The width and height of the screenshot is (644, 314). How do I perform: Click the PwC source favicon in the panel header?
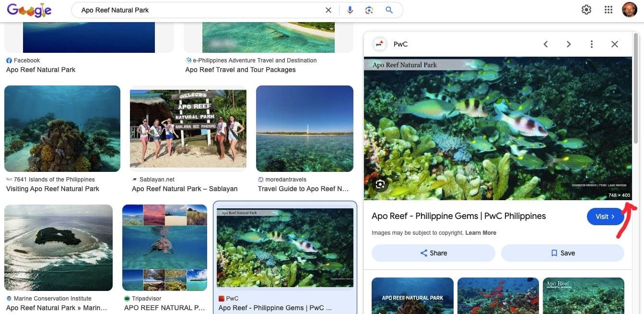(x=379, y=43)
